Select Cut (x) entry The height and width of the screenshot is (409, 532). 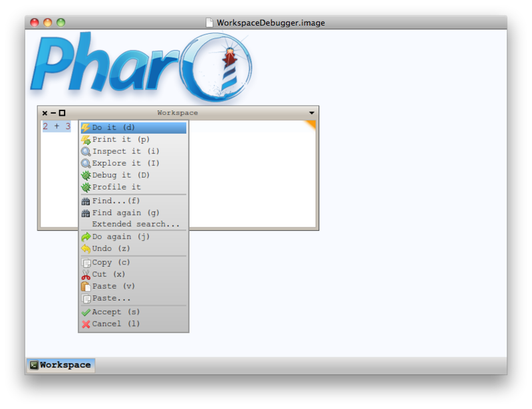click(x=134, y=274)
